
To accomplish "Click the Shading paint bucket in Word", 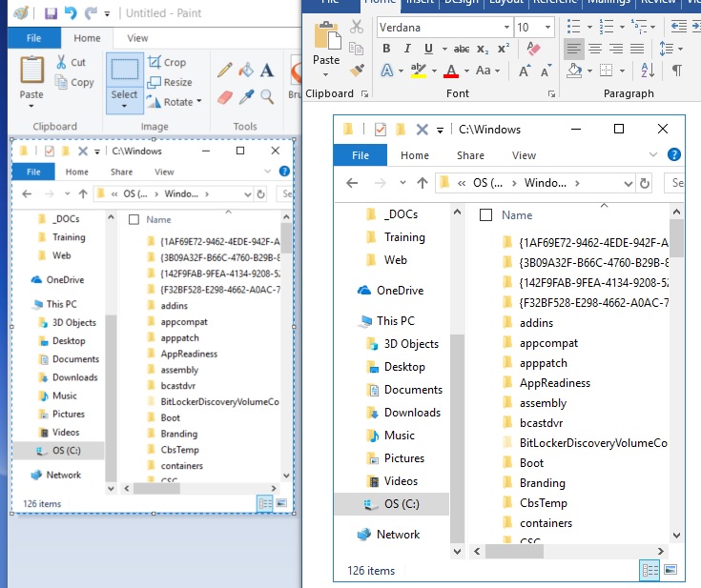I will click(574, 71).
